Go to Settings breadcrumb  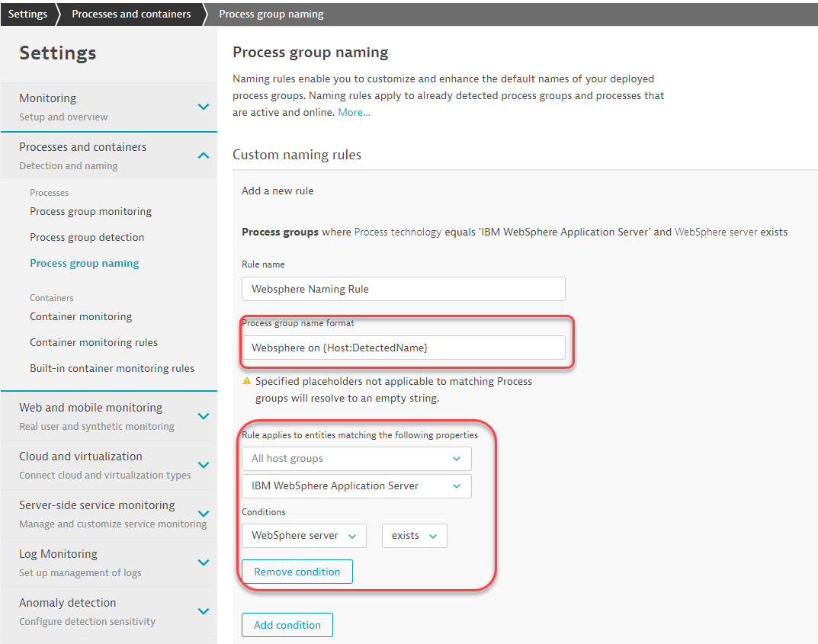point(27,14)
